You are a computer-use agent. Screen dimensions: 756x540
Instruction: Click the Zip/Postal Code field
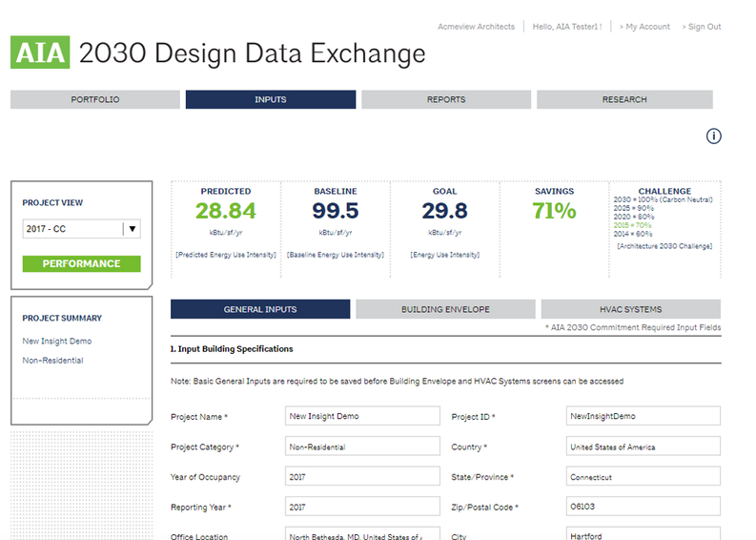click(x=644, y=507)
